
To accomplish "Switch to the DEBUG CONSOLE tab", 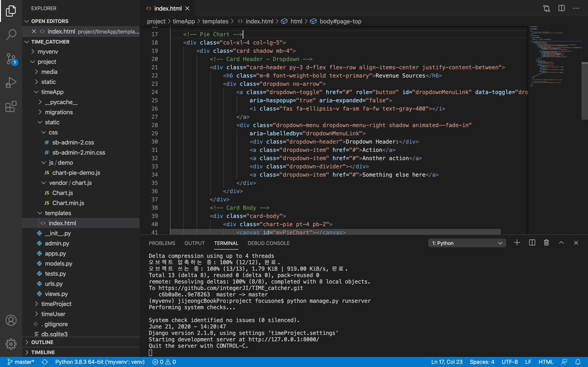I will (x=269, y=243).
